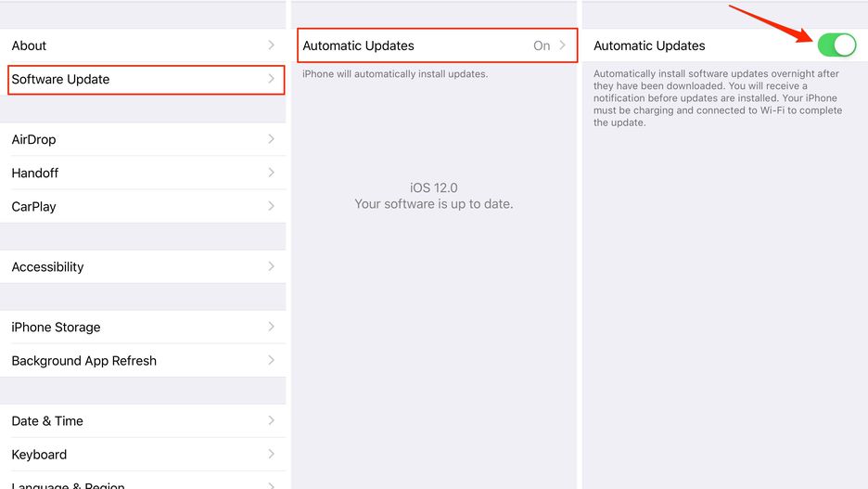Open AirDrop settings

tap(143, 139)
